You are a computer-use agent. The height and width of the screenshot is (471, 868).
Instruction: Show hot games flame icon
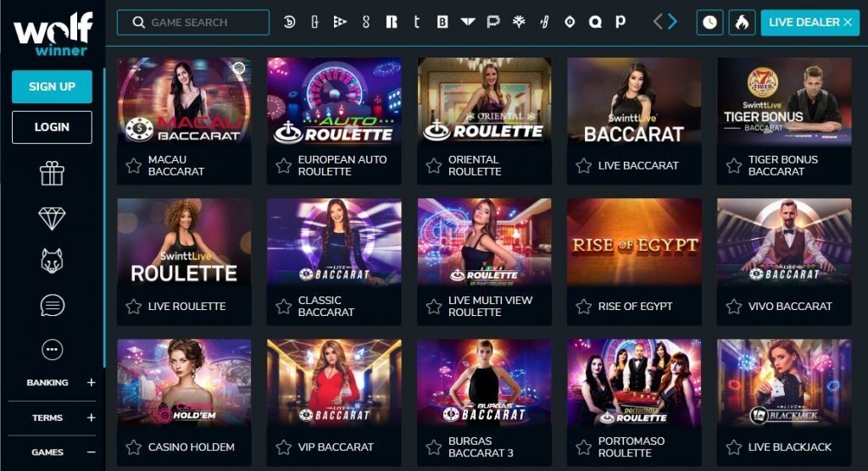(x=742, y=22)
